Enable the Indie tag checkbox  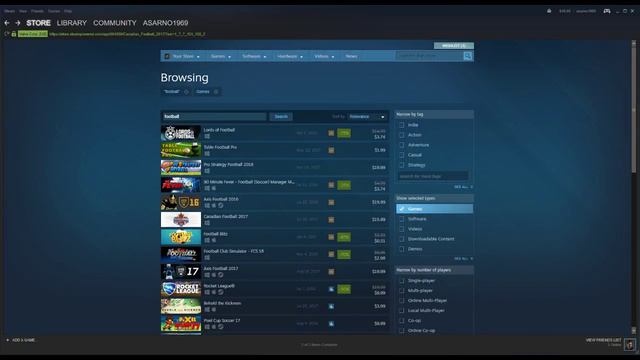(x=402, y=125)
